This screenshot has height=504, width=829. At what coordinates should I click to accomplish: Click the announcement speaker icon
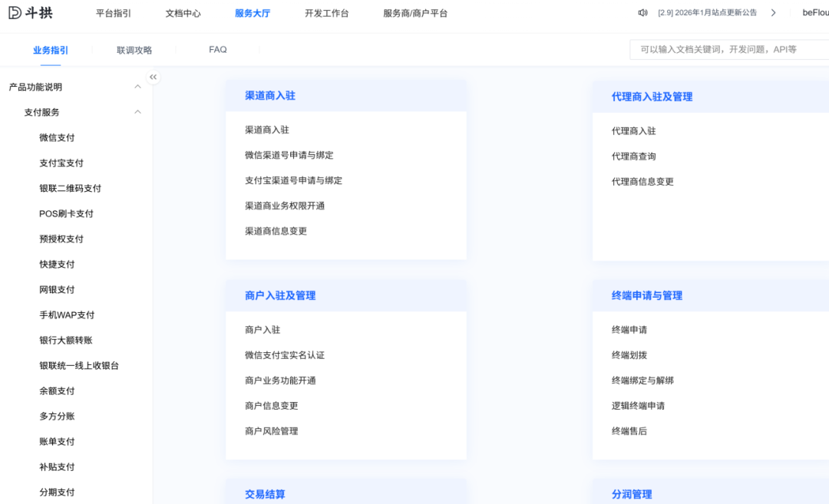pos(642,13)
